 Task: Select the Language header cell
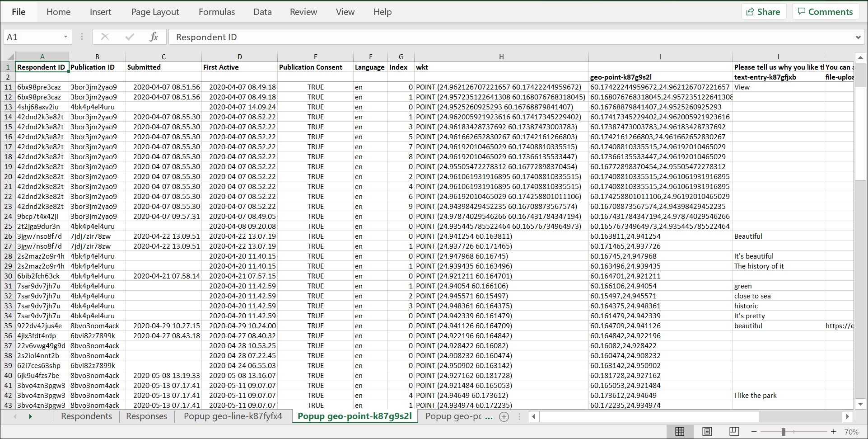[370, 67]
